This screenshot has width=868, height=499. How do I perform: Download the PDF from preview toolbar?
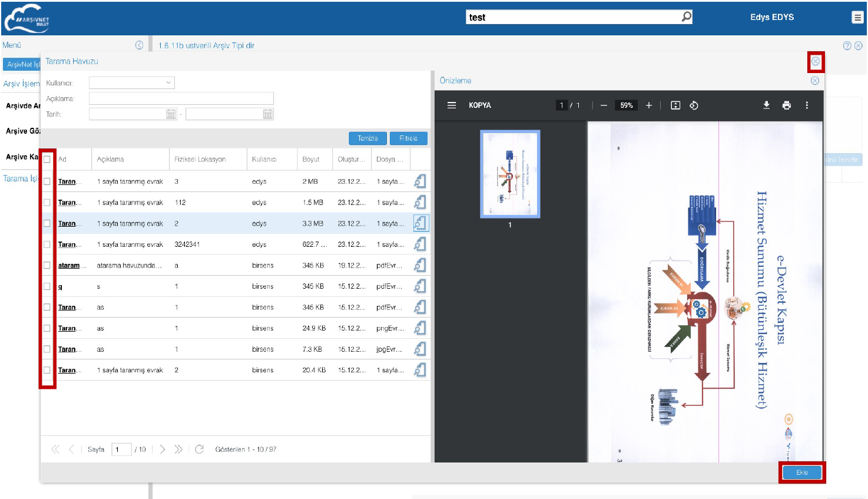pyautogui.click(x=766, y=105)
